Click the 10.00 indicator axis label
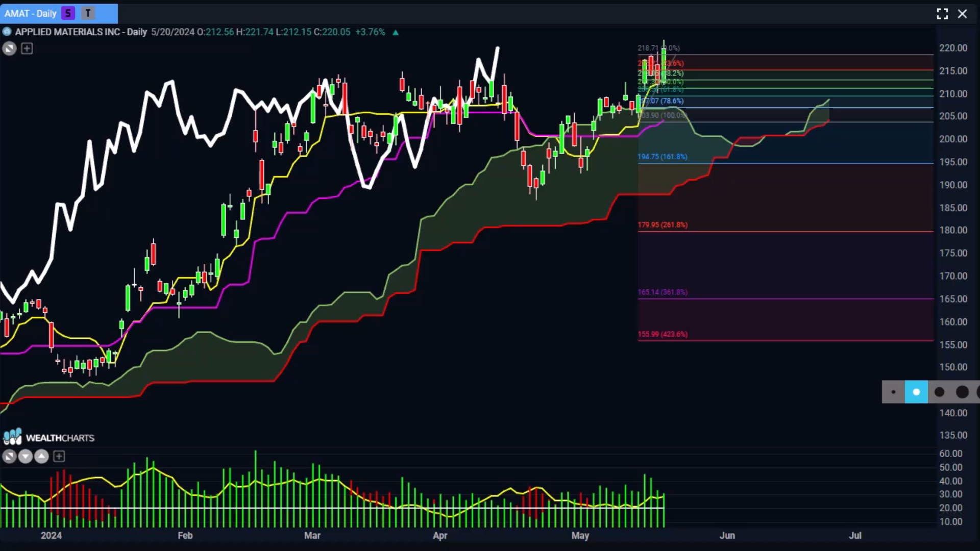This screenshot has width=980, height=551. click(951, 521)
